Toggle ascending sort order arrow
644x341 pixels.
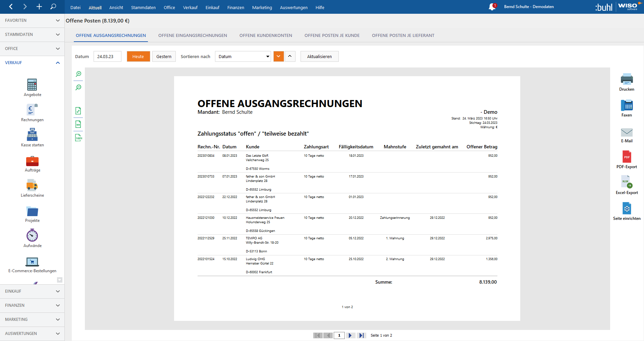coord(290,56)
